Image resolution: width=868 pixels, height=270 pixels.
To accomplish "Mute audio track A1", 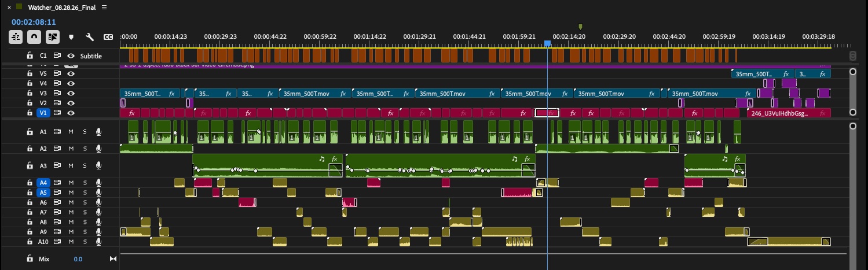I will click(71, 132).
